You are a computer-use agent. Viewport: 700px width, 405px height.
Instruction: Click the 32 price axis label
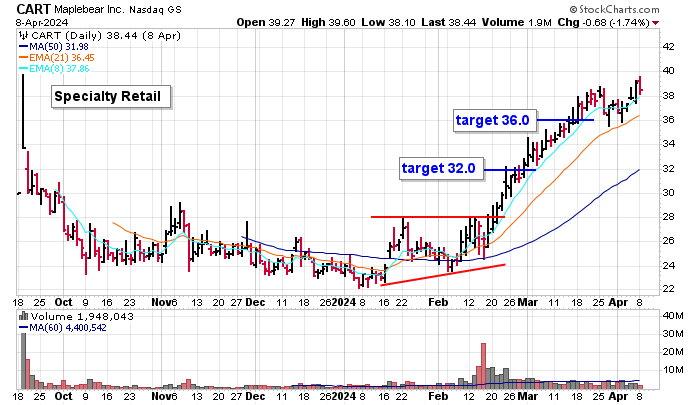[668, 168]
